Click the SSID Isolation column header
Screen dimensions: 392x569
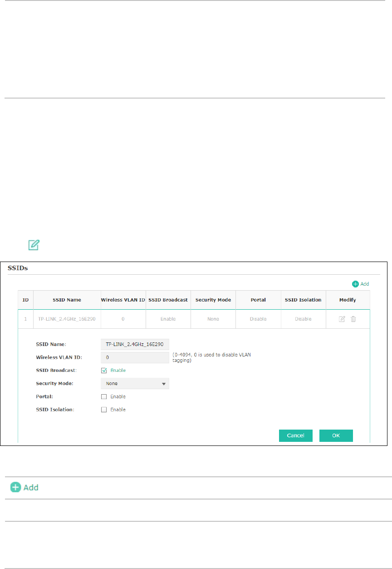click(x=303, y=300)
